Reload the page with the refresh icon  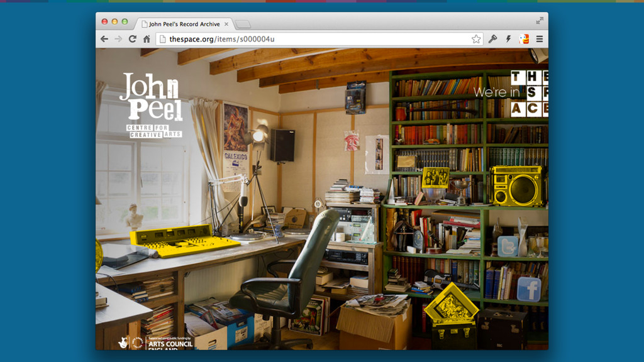132,39
